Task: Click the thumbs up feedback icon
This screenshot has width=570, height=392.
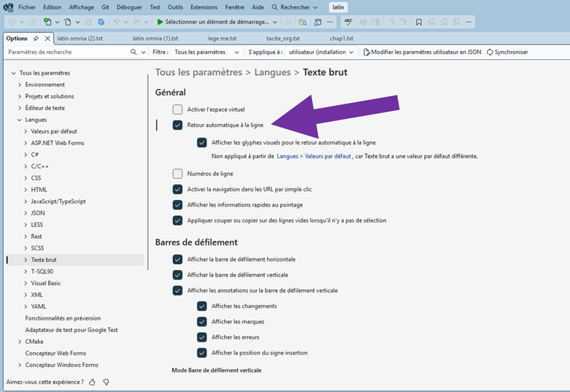Action: tap(93, 382)
